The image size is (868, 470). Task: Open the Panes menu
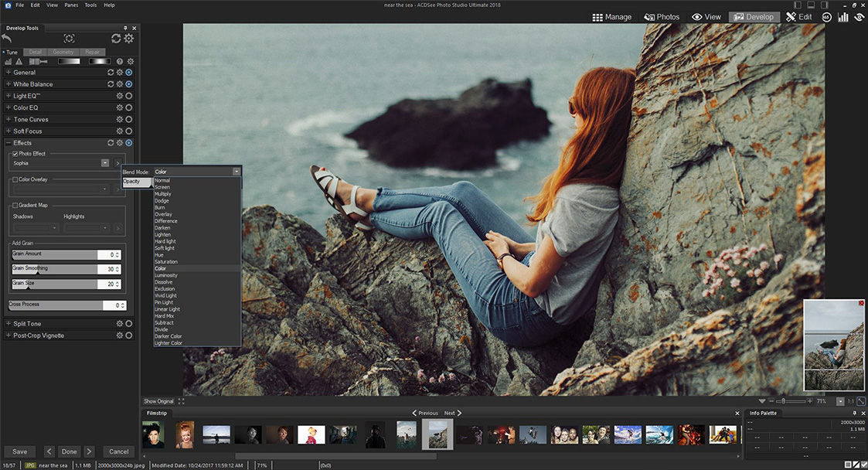click(x=73, y=4)
